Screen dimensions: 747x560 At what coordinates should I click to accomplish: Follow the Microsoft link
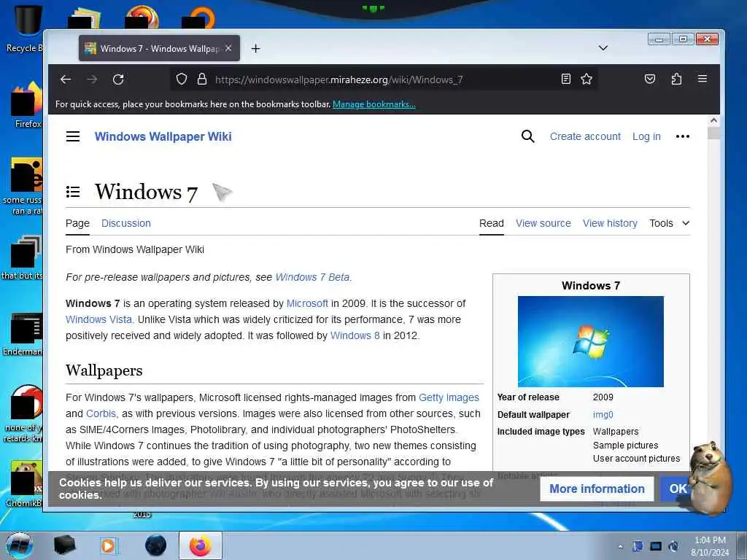tap(307, 303)
